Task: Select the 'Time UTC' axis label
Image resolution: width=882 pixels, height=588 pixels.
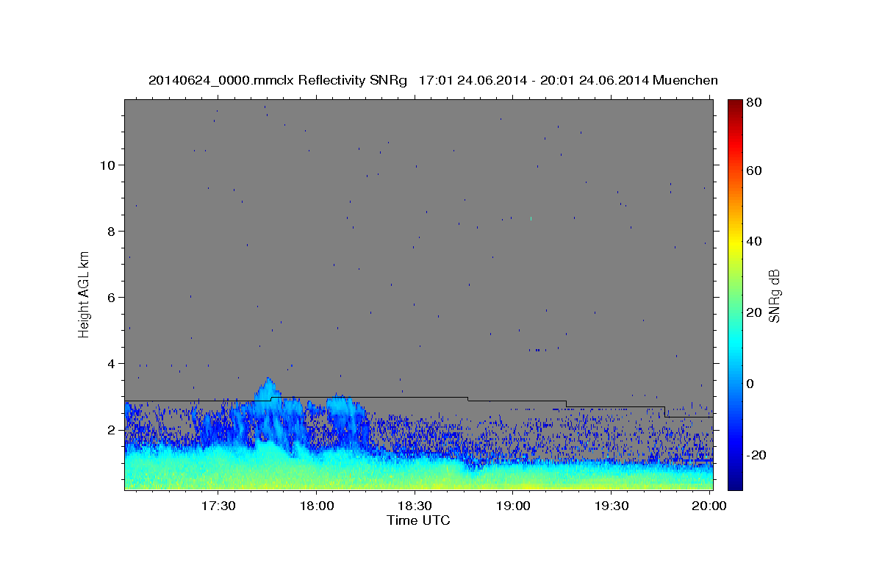Action: (x=418, y=520)
